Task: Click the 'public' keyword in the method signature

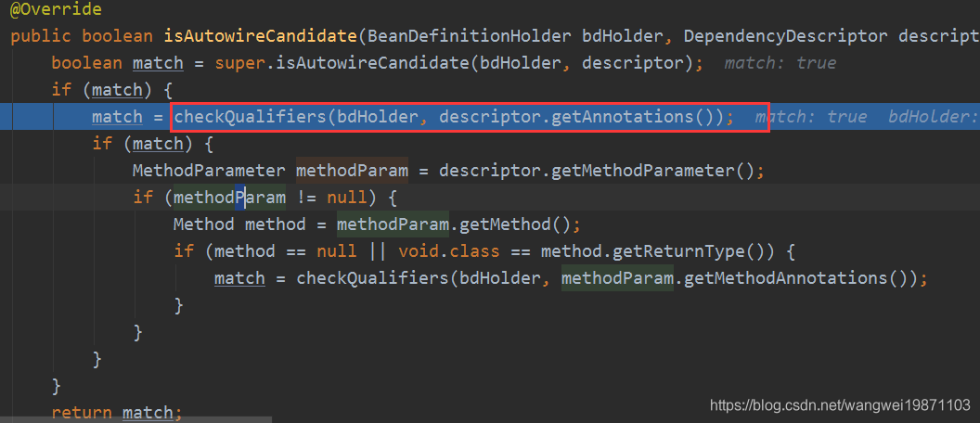Action: [x=41, y=36]
